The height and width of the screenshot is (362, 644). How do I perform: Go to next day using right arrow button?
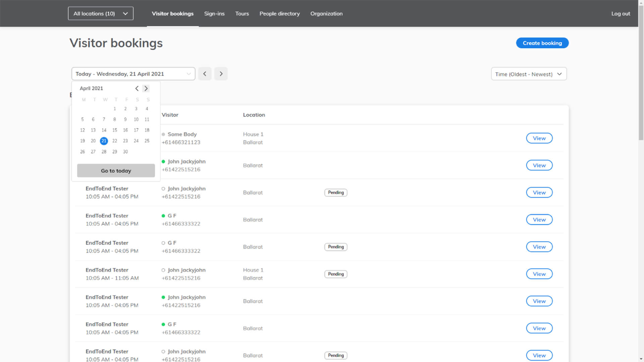221,74
